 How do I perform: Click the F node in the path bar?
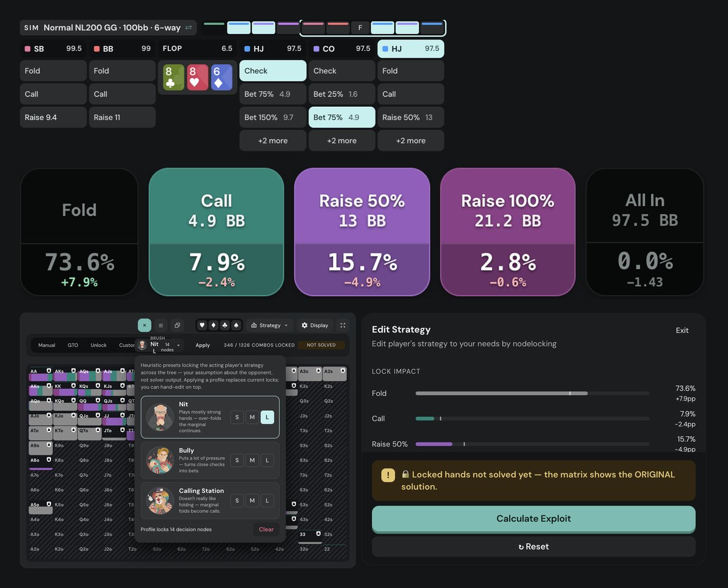click(360, 28)
